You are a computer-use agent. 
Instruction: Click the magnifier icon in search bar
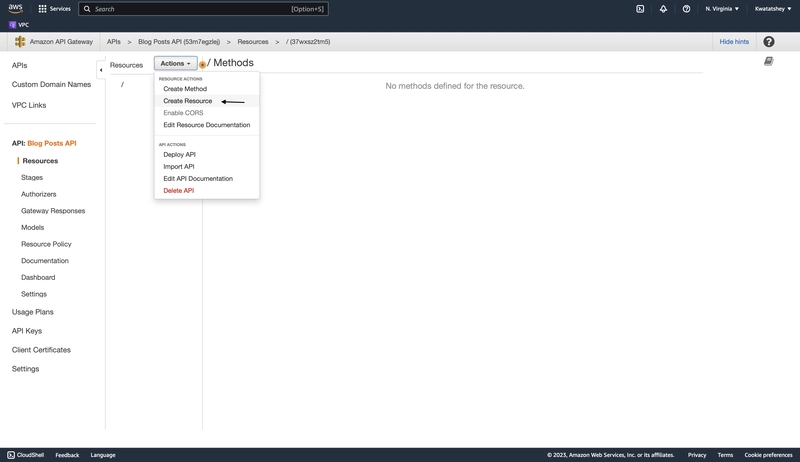[87, 9]
